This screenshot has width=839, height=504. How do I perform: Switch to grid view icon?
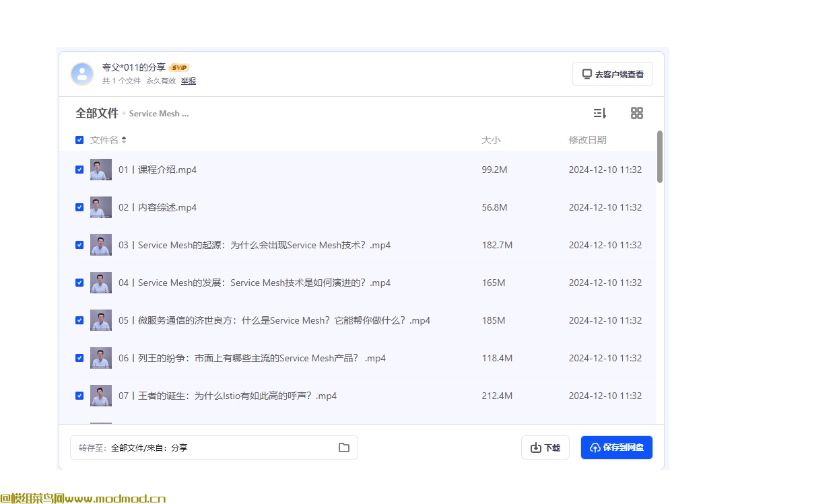[637, 113]
